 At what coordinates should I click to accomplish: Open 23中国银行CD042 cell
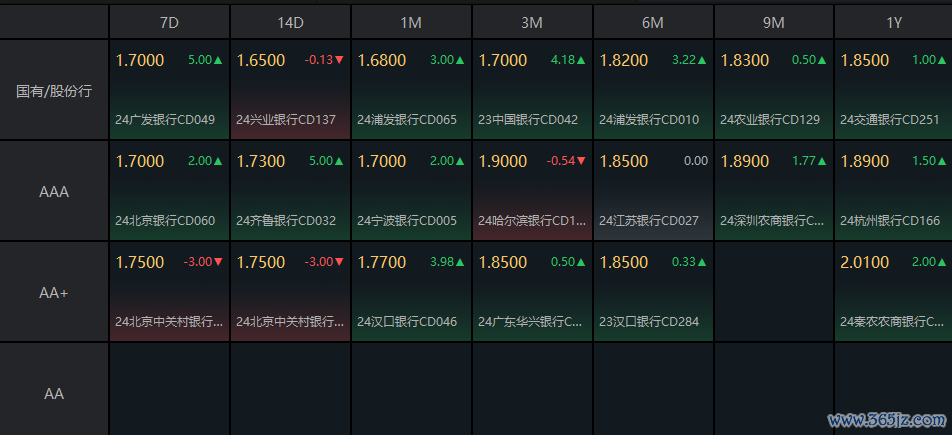(x=532, y=90)
